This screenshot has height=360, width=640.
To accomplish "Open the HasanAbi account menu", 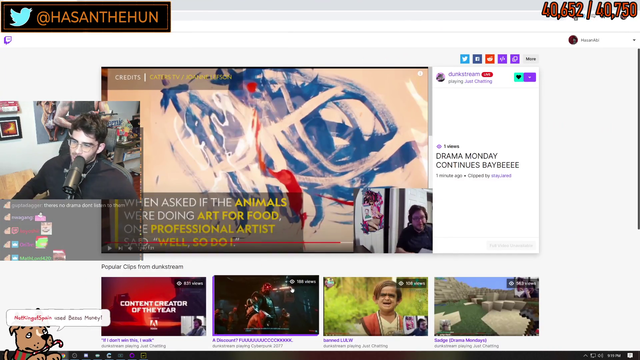I will coord(634,40).
